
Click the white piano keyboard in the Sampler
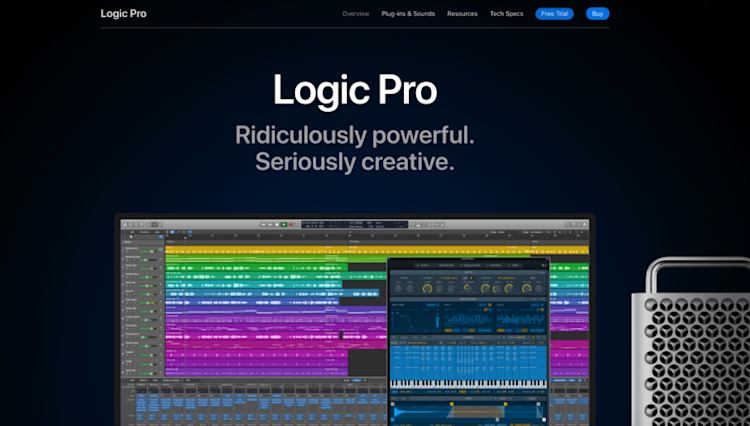[x=468, y=384]
